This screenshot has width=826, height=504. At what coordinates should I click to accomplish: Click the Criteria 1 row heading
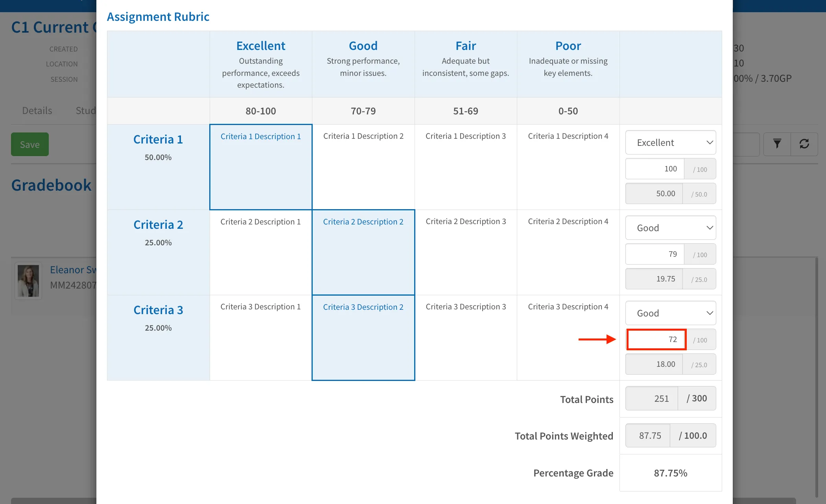tap(158, 139)
